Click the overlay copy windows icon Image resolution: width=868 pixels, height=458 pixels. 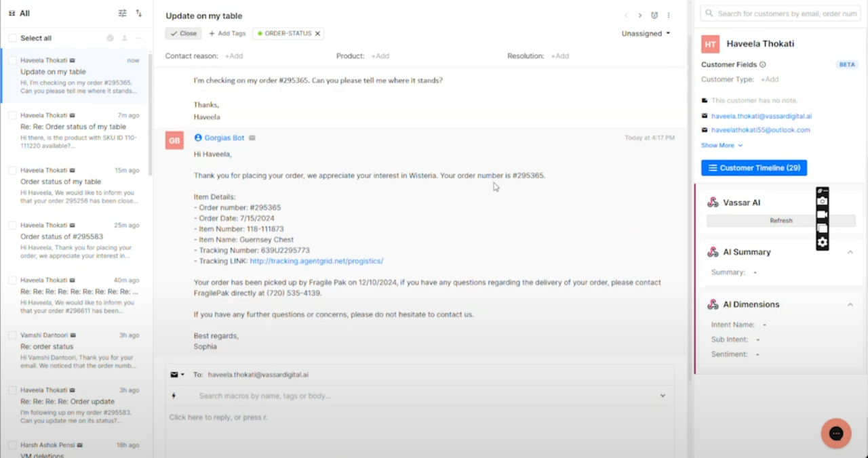(822, 228)
